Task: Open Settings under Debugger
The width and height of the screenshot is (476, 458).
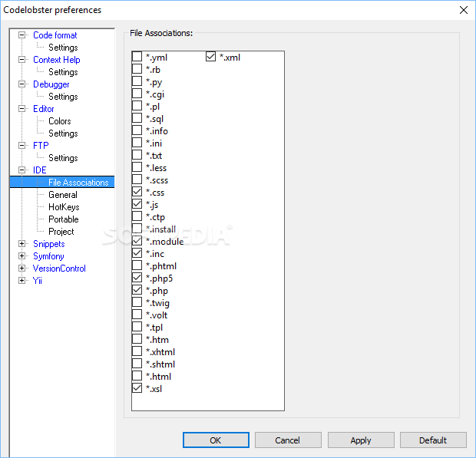Action: (x=63, y=97)
